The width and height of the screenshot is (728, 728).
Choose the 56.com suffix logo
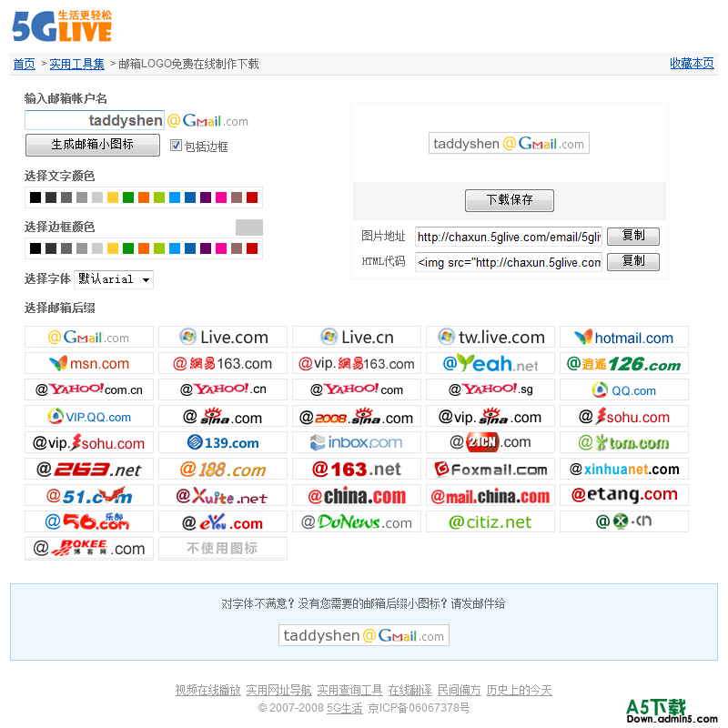[88, 522]
